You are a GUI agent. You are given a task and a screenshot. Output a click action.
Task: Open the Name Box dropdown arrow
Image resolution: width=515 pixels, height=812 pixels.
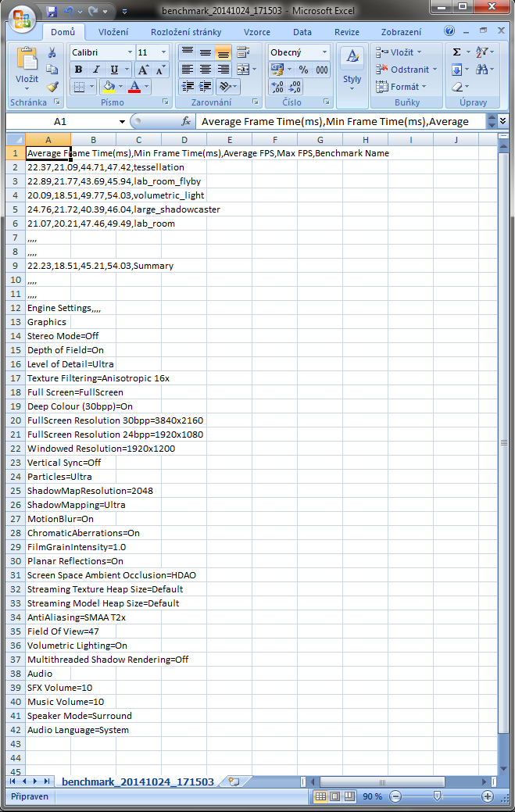tap(122, 122)
